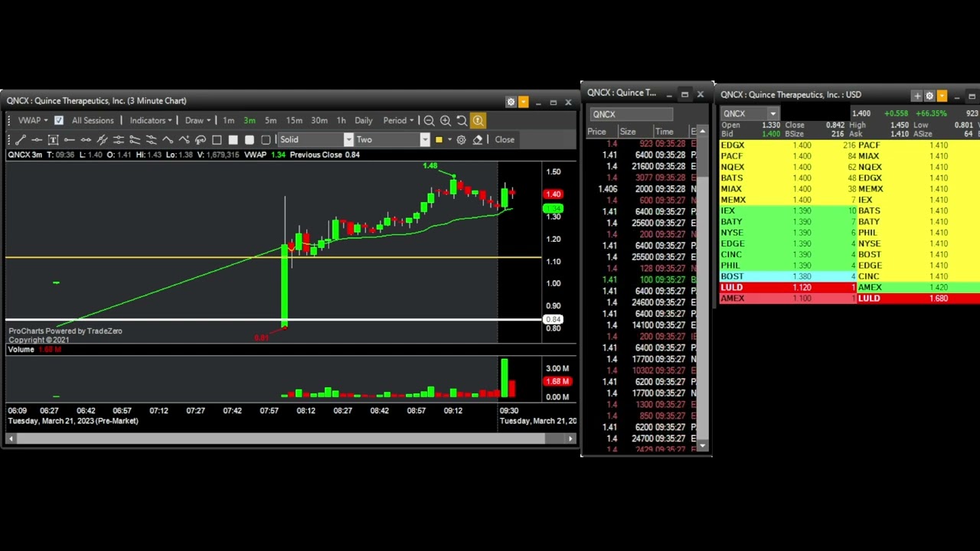This screenshot has width=980, height=551.
Task: Switch to the 15m timeframe
Action: 294,120
